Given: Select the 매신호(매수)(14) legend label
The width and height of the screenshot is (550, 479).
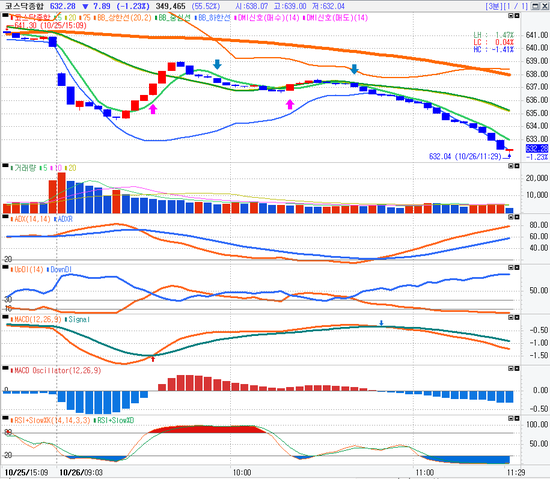Looking at the screenshot, I should coord(268,18).
